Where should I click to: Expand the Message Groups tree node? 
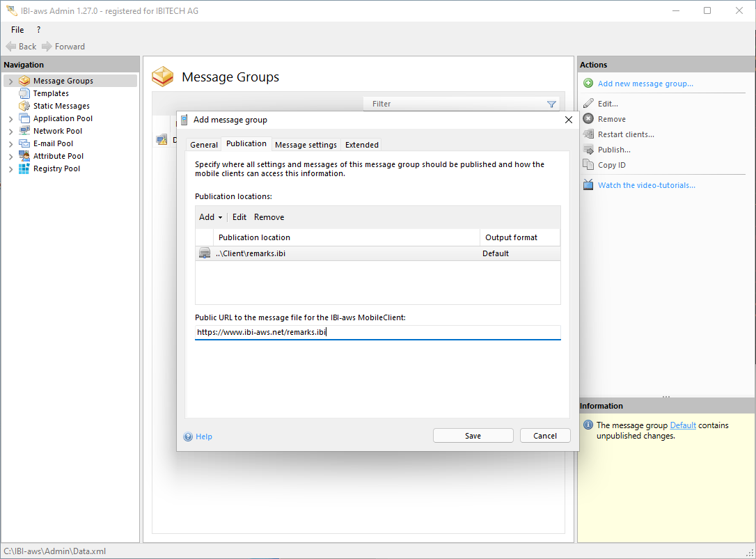pos(10,81)
